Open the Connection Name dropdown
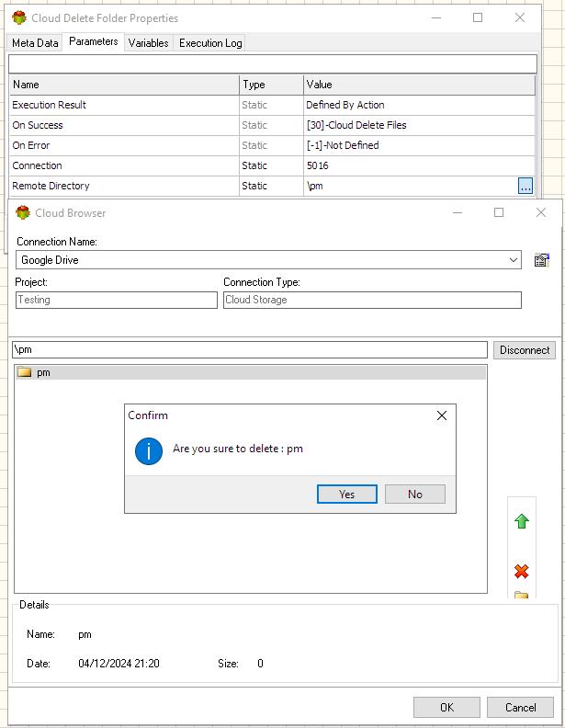The image size is (565, 728). coord(513,259)
